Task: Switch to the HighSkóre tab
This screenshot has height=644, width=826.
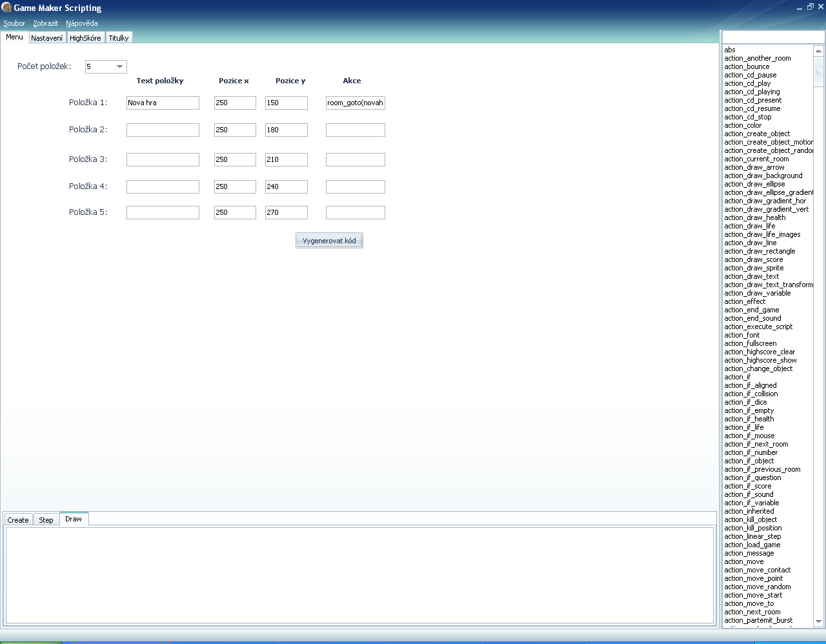Action: tap(85, 38)
